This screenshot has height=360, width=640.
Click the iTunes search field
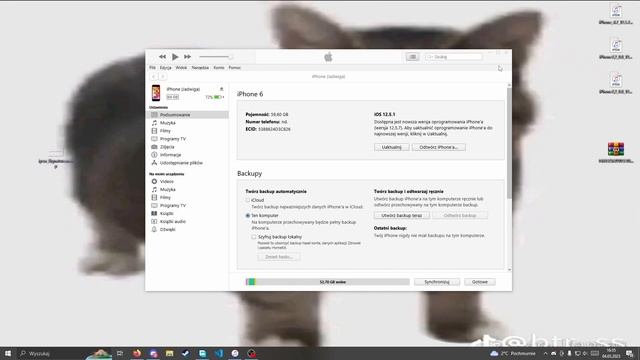(453, 57)
